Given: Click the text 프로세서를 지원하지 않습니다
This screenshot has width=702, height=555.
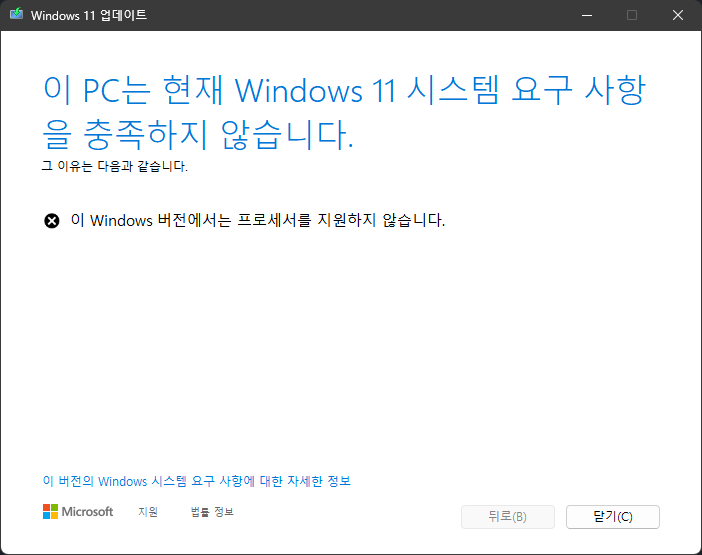Looking at the screenshot, I should (341, 220).
